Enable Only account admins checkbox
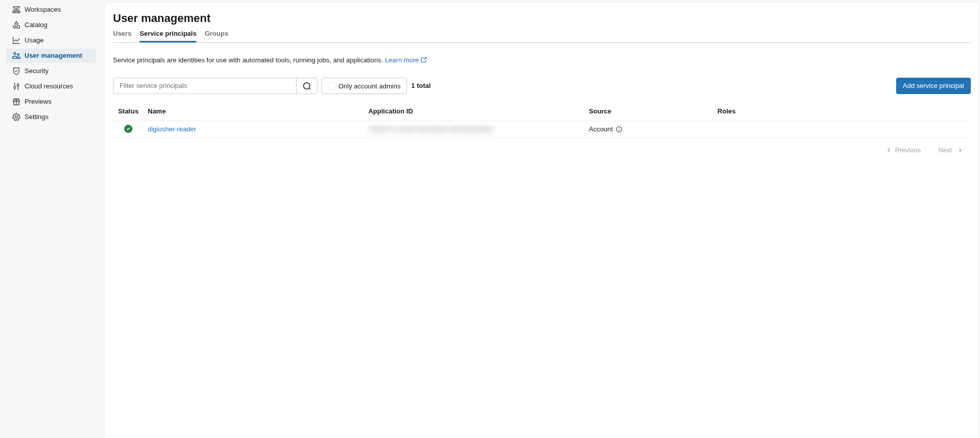980x438 pixels. [332, 86]
